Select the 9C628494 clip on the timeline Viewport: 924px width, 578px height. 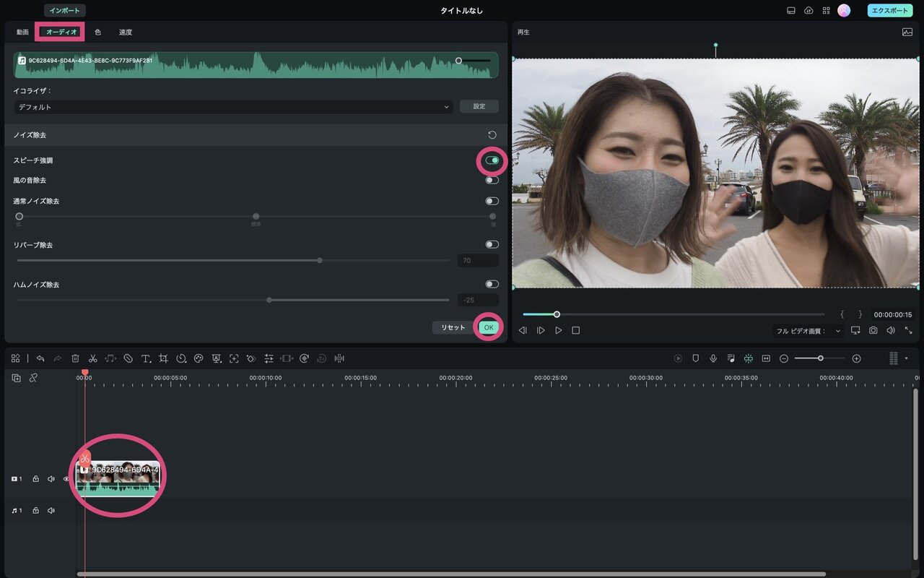click(118, 478)
